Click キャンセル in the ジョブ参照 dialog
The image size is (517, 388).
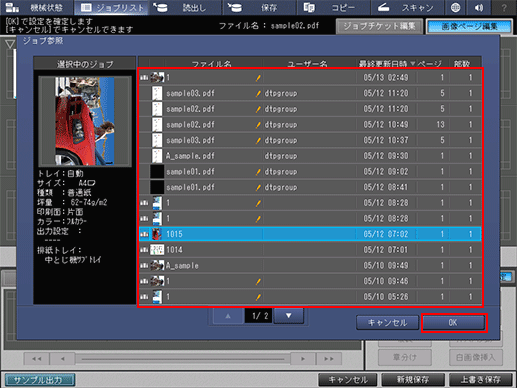pos(387,323)
